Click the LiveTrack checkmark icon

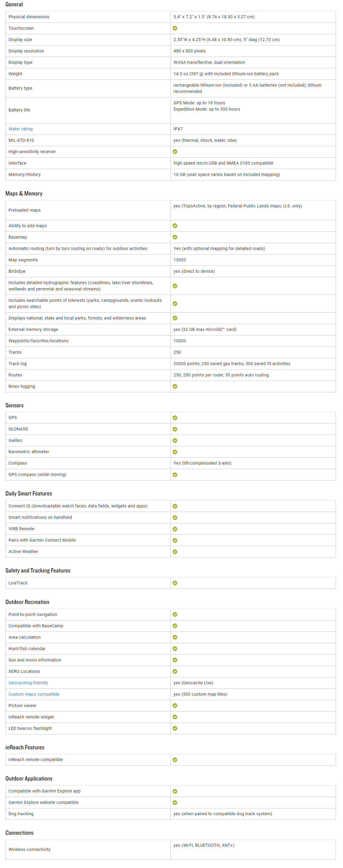pos(175,583)
